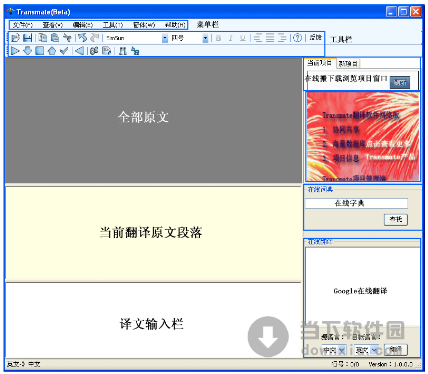Open the second menu bar item 查看
Image resolution: width=428 pixels, height=374 pixels.
click(53, 25)
